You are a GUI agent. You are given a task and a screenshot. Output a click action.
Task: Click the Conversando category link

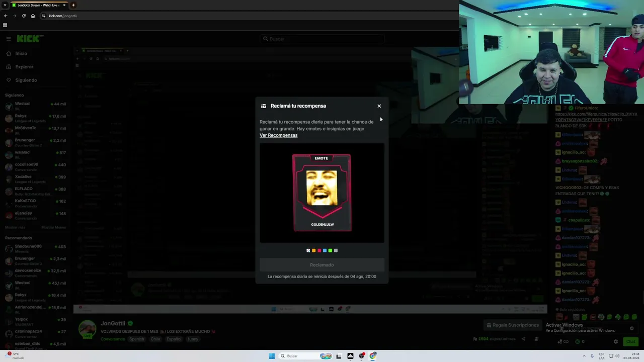pyautogui.click(x=113, y=339)
